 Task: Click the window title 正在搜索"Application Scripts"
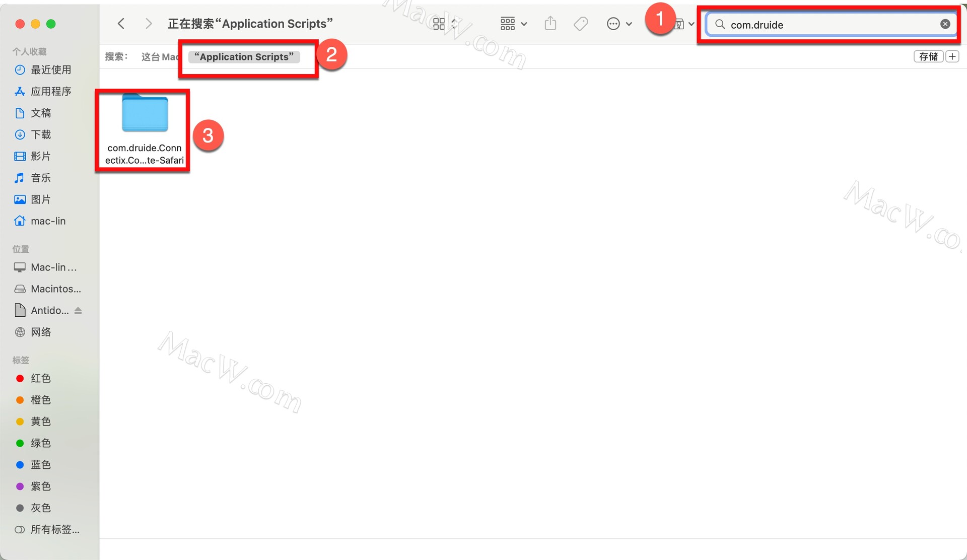[x=250, y=24]
